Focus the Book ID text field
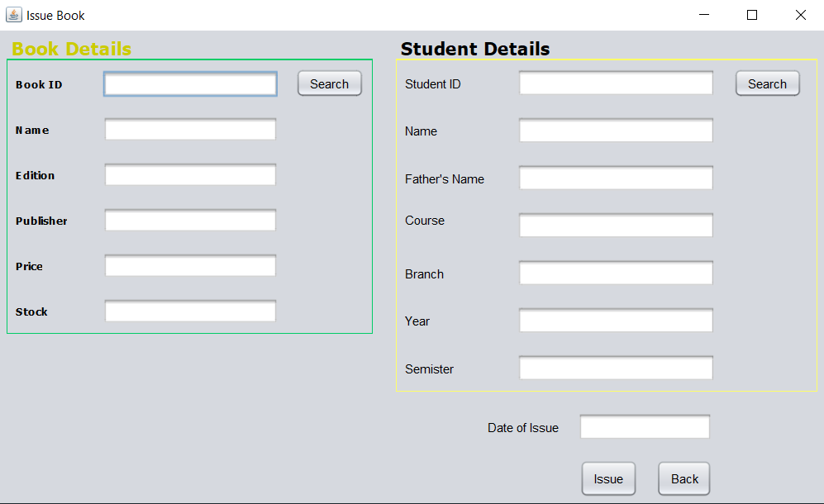Image resolution: width=824 pixels, height=504 pixels. tap(190, 84)
